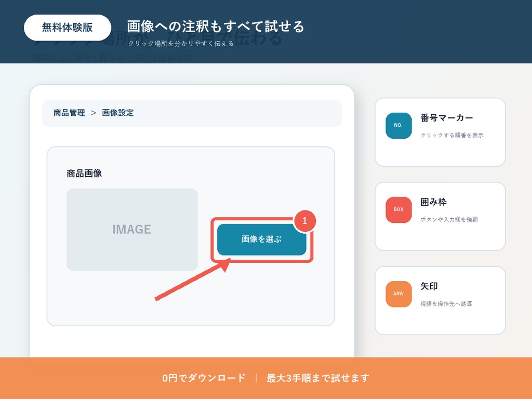The height and width of the screenshot is (399, 532).
Task: Click the text クリックする順番を表示
Action: click(452, 136)
